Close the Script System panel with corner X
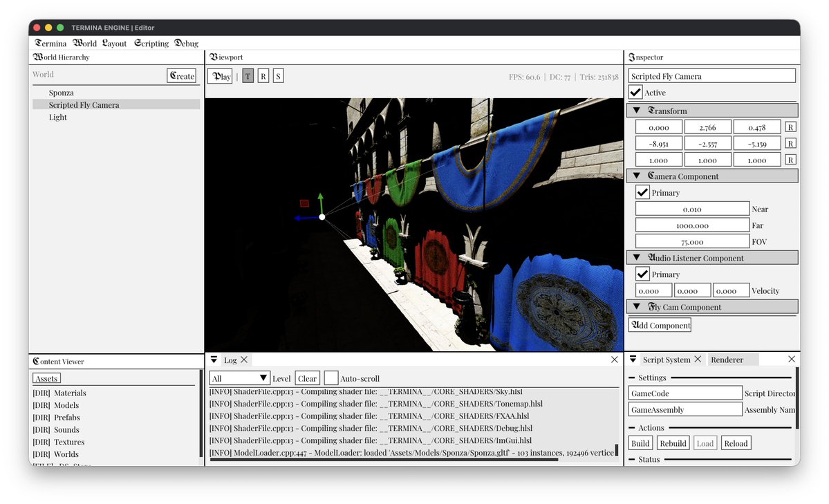Screen dimensions: 829x504 [792, 359]
